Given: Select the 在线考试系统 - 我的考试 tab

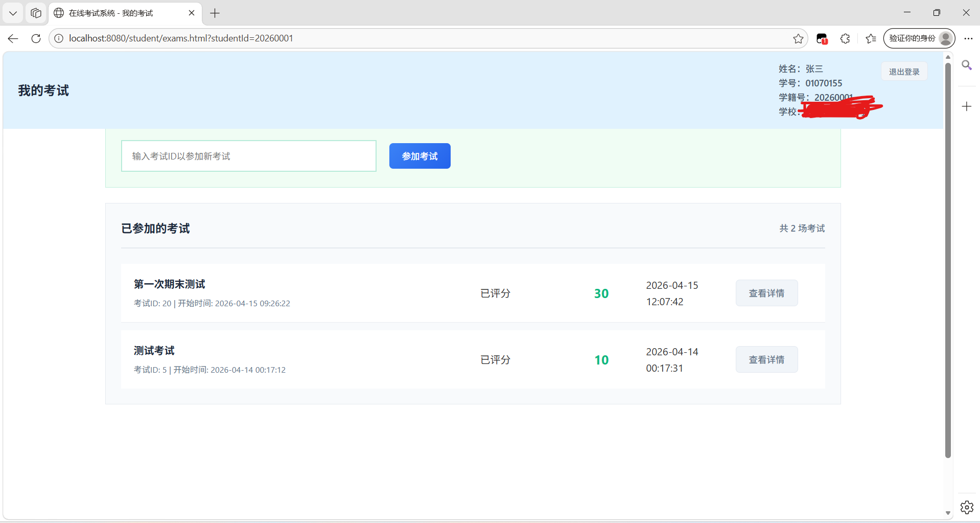Looking at the screenshot, I should coord(118,13).
